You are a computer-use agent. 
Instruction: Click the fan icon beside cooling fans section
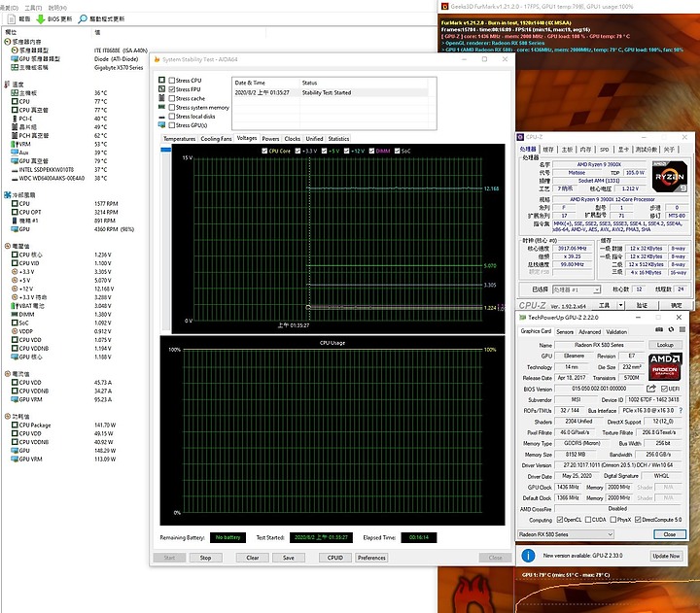(8, 195)
